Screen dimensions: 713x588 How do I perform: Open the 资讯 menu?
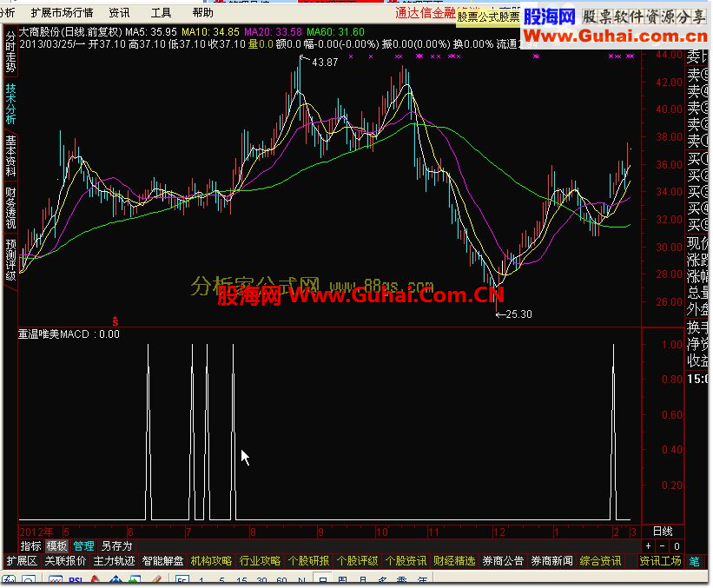pos(119,13)
